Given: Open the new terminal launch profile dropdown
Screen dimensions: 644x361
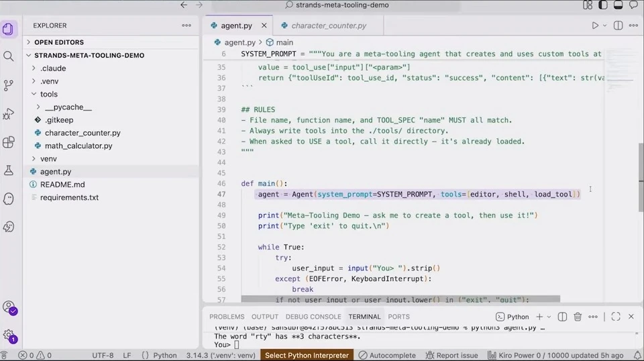Looking at the screenshot, I should click(549, 317).
